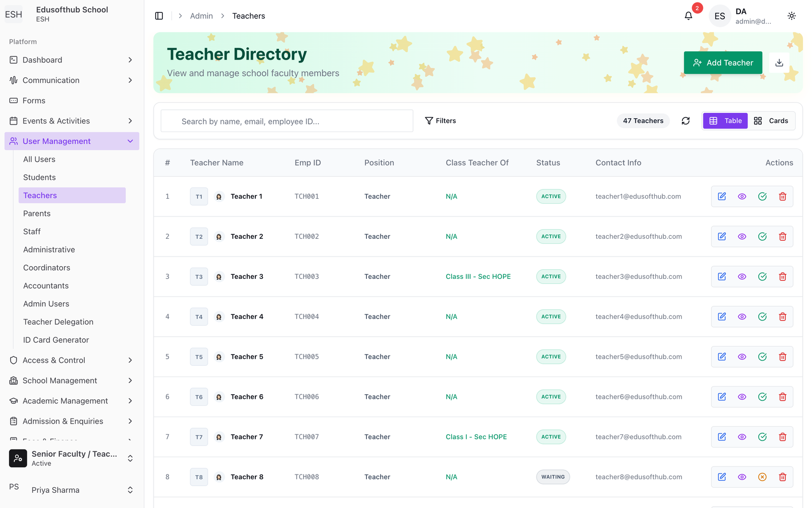Switch theme with the sun icon
The image size is (812, 508).
point(791,16)
